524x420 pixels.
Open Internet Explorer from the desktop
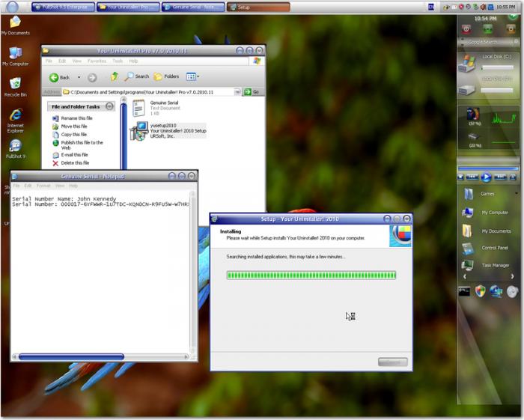pyautogui.click(x=14, y=116)
